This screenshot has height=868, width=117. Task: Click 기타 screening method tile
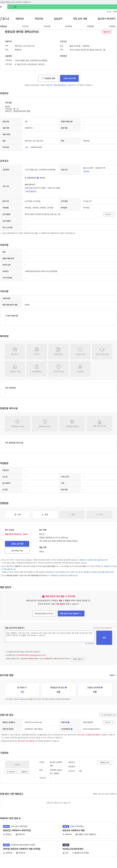click(99, 515)
